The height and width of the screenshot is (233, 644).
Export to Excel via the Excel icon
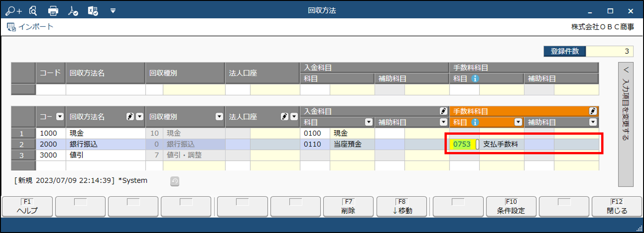tap(93, 10)
